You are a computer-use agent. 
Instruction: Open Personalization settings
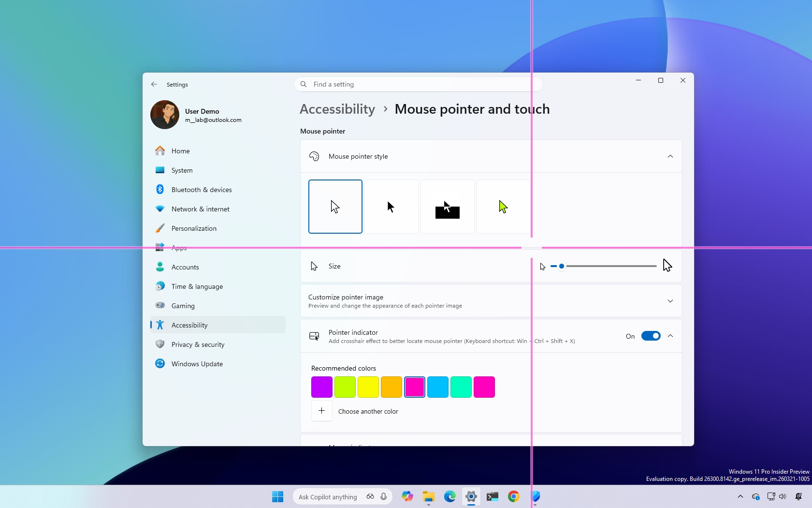(x=193, y=228)
